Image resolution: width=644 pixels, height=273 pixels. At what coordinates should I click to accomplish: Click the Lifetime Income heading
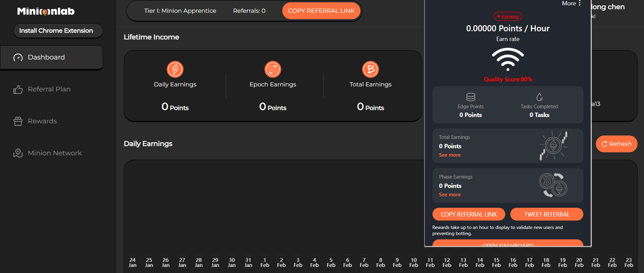152,37
